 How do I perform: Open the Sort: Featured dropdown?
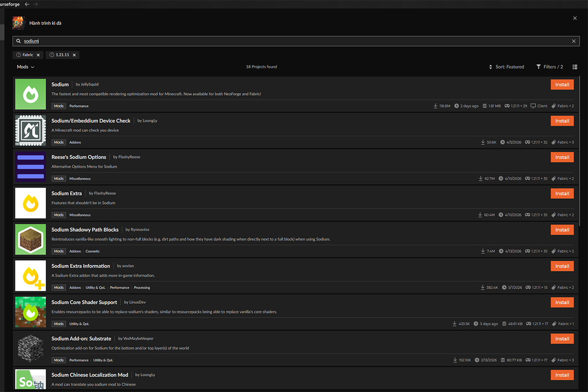pos(507,67)
